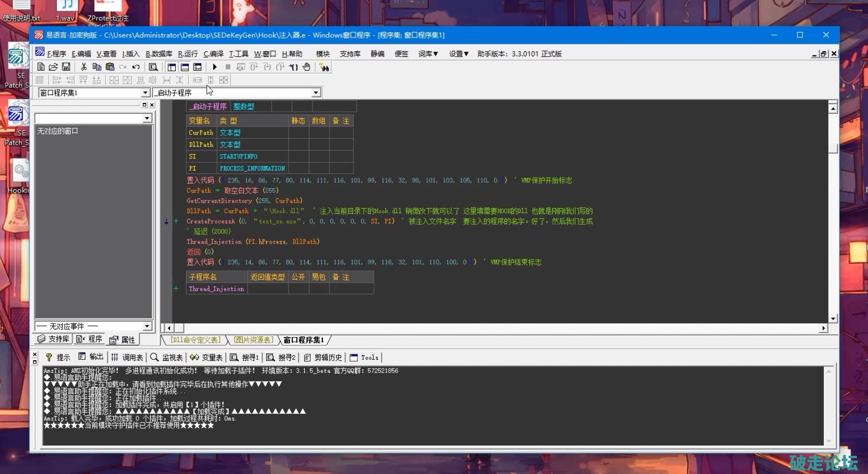Open the C.编译 menu
The height and width of the screenshot is (474, 868).
point(213,54)
